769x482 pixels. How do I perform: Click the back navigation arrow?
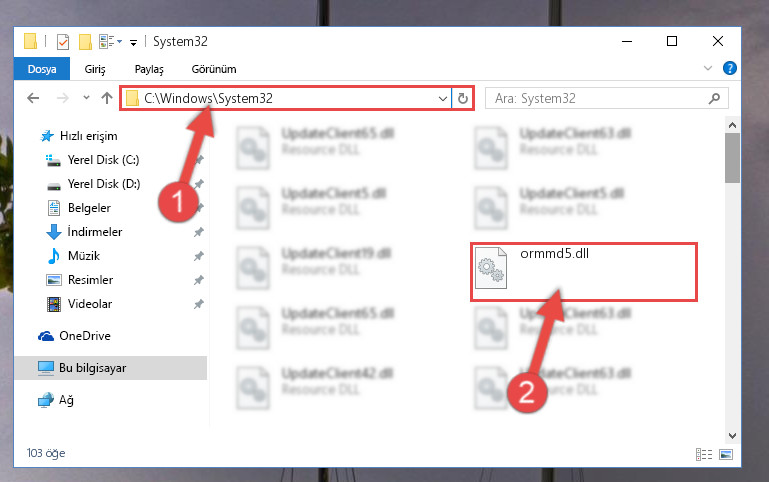pos(33,98)
